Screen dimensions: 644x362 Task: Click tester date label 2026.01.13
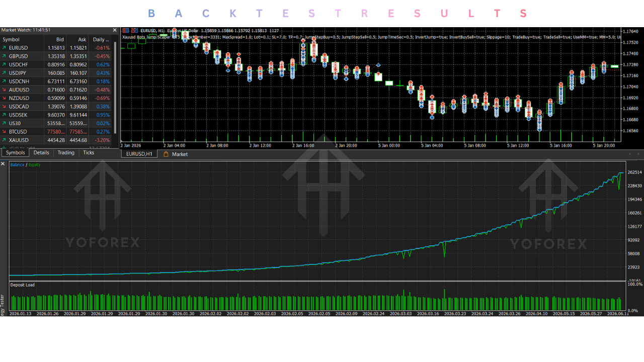tap(21, 313)
